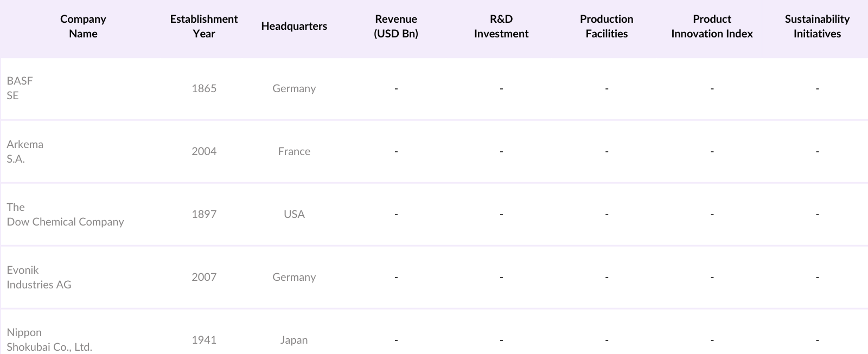Click the Japan headquarters cell
This screenshot has width=868, height=354.
[294, 340]
